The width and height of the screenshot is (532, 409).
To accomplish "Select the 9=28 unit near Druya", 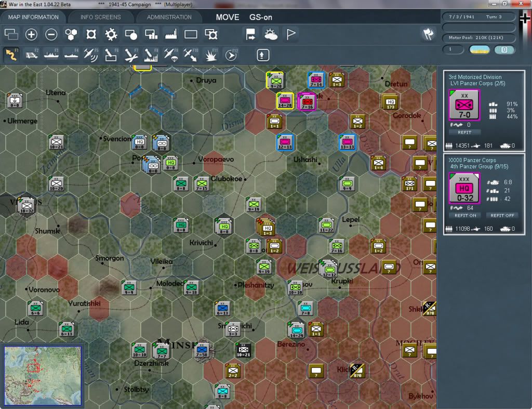I will [x=275, y=81].
